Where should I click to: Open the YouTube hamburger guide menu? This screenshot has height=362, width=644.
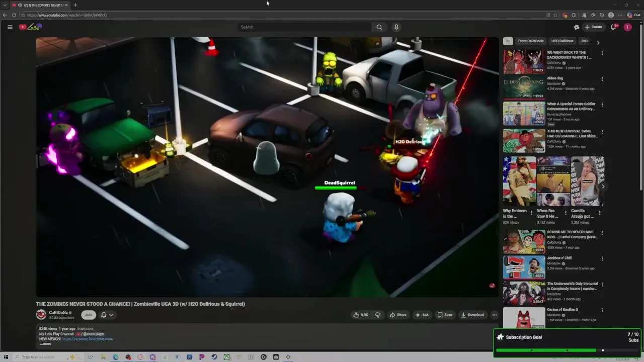pos(10,27)
